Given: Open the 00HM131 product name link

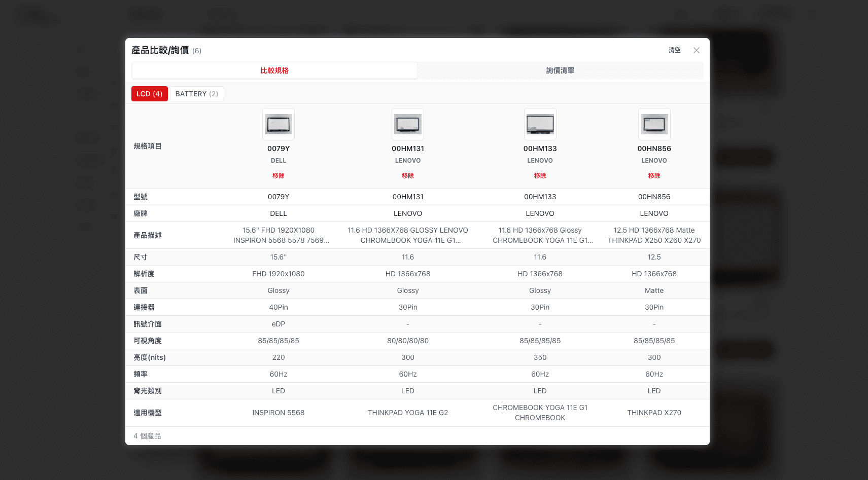Looking at the screenshot, I should [407, 149].
